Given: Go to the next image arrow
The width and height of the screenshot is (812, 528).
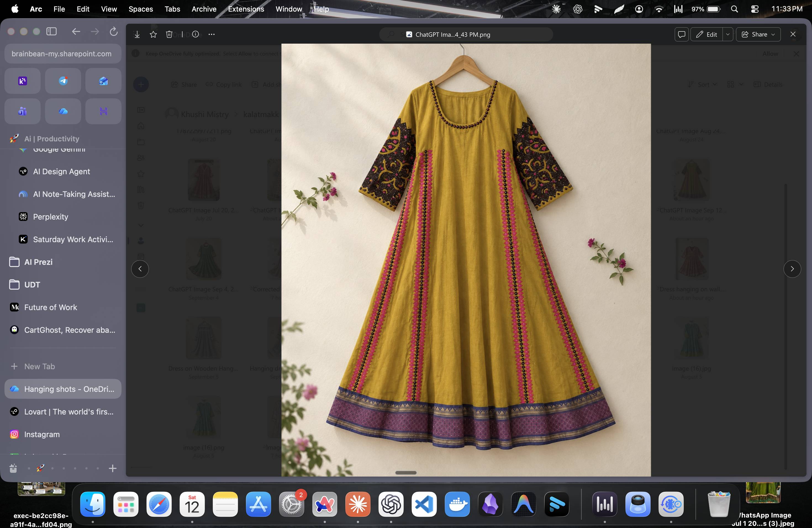Looking at the screenshot, I should click(x=792, y=269).
